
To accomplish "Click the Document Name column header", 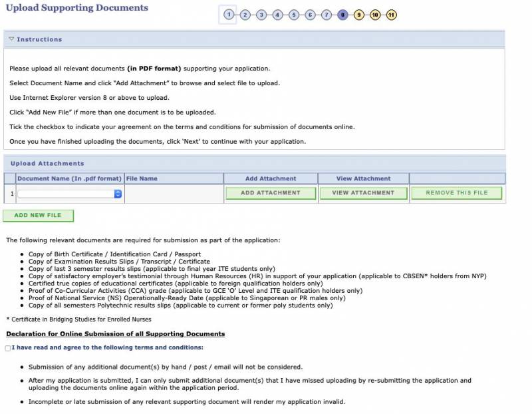I will pos(70,178).
